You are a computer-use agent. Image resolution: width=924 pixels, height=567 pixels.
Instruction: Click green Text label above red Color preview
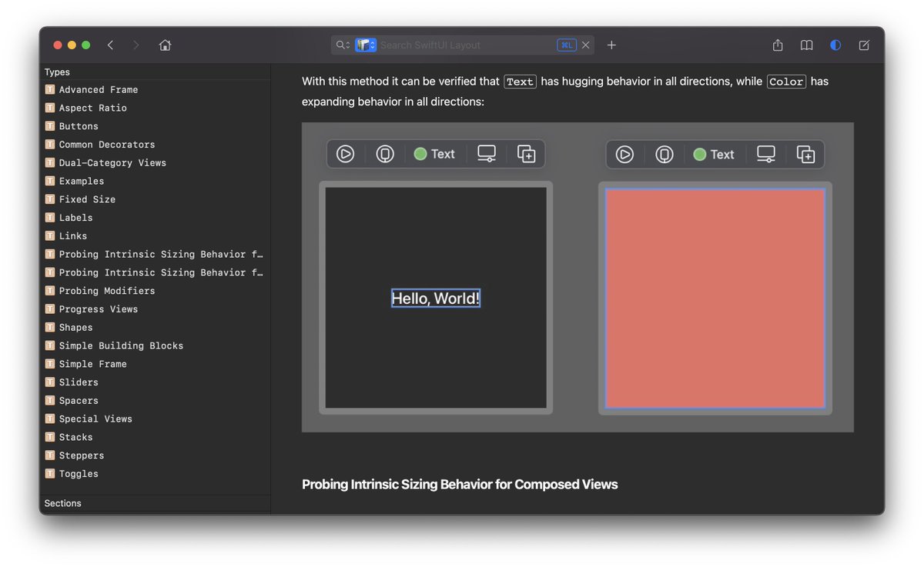[714, 155]
